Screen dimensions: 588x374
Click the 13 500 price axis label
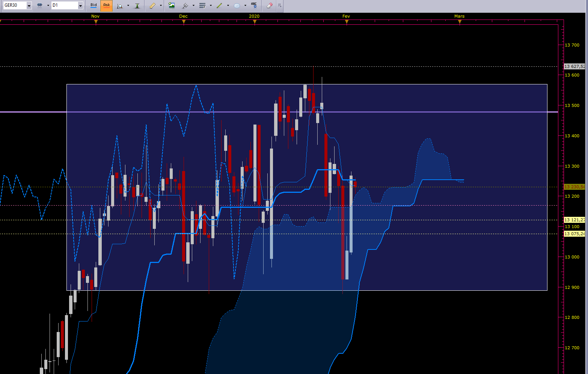coord(572,105)
